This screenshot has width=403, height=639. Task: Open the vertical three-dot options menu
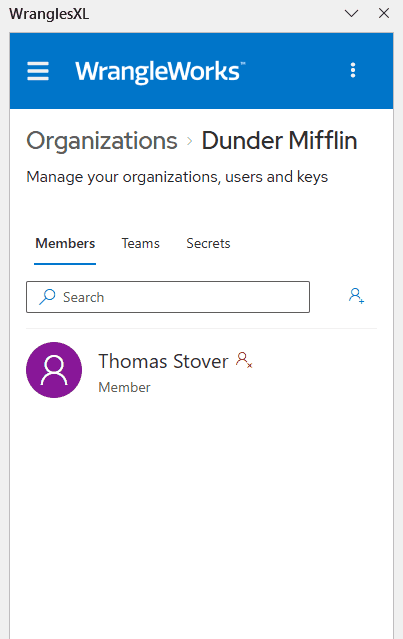(353, 70)
